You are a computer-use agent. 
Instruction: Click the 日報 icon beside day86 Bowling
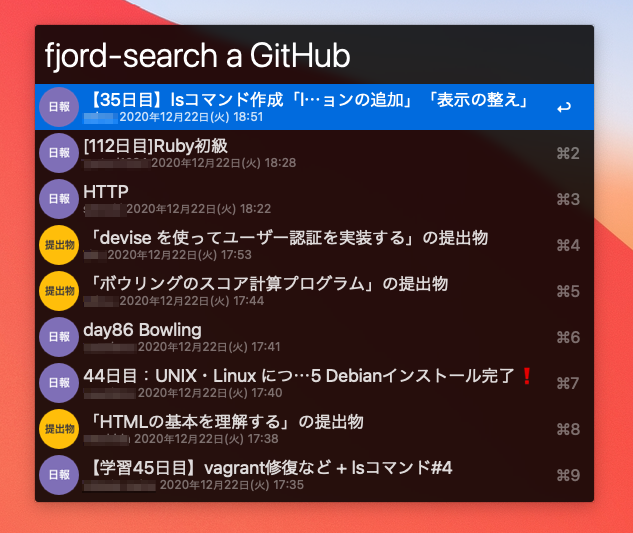(x=59, y=337)
